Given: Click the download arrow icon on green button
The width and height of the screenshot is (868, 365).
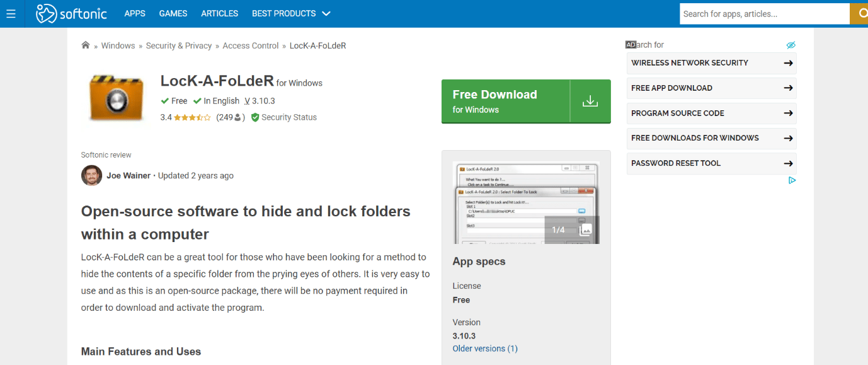Looking at the screenshot, I should (590, 101).
